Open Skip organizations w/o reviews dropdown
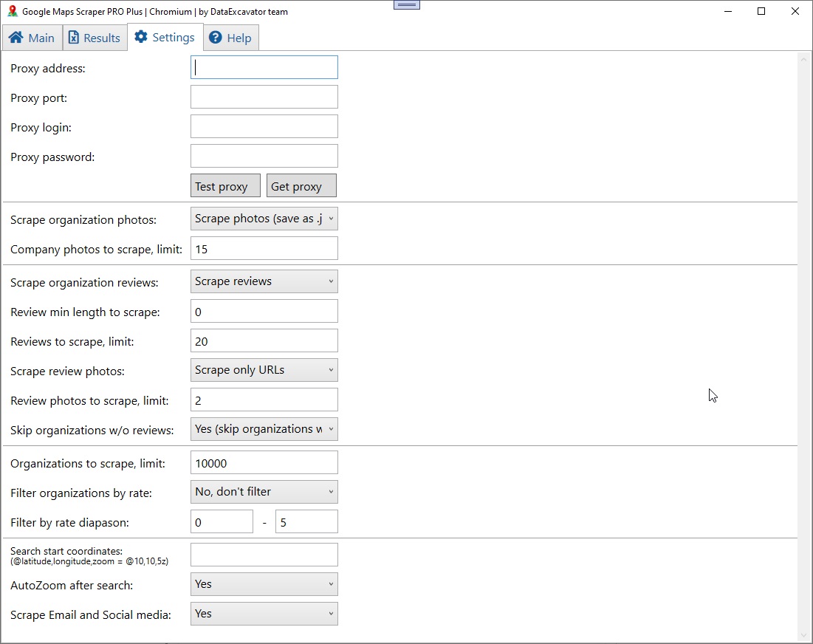813x644 pixels. coord(264,429)
